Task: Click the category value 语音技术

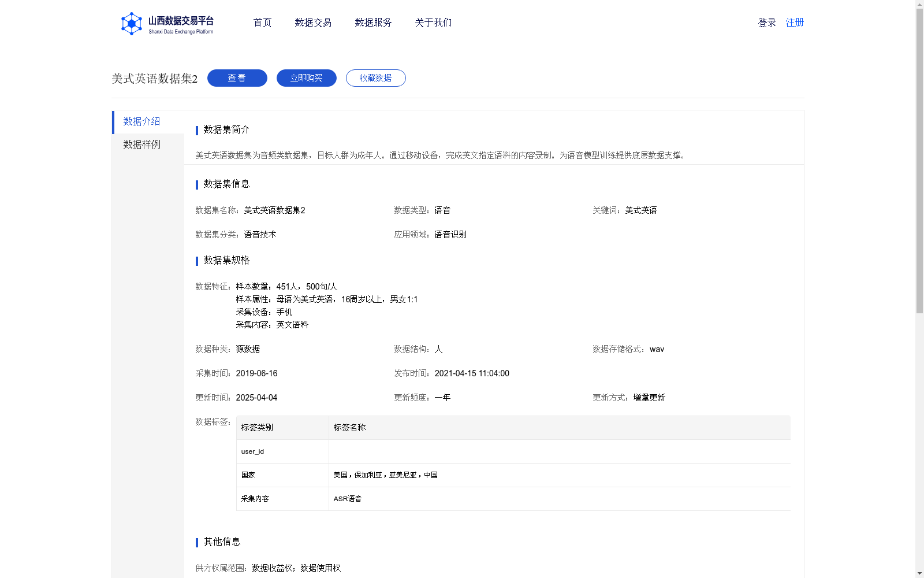Action: click(x=260, y=235)
